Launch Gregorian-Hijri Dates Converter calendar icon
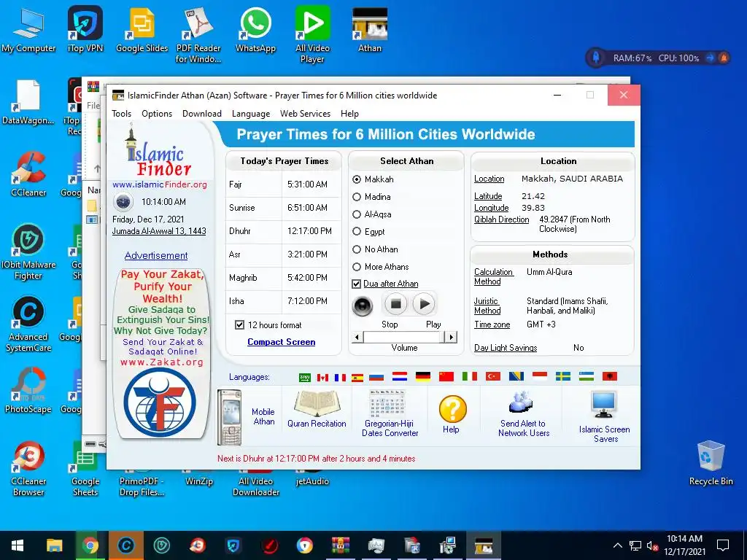The height and width of the screenshot is (560, 747). pos(390,404)
